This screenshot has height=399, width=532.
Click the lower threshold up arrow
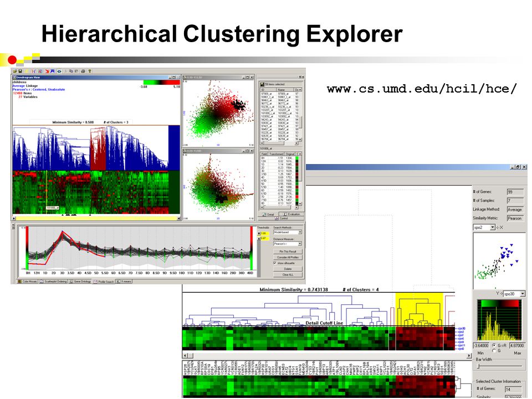(259, 238)
